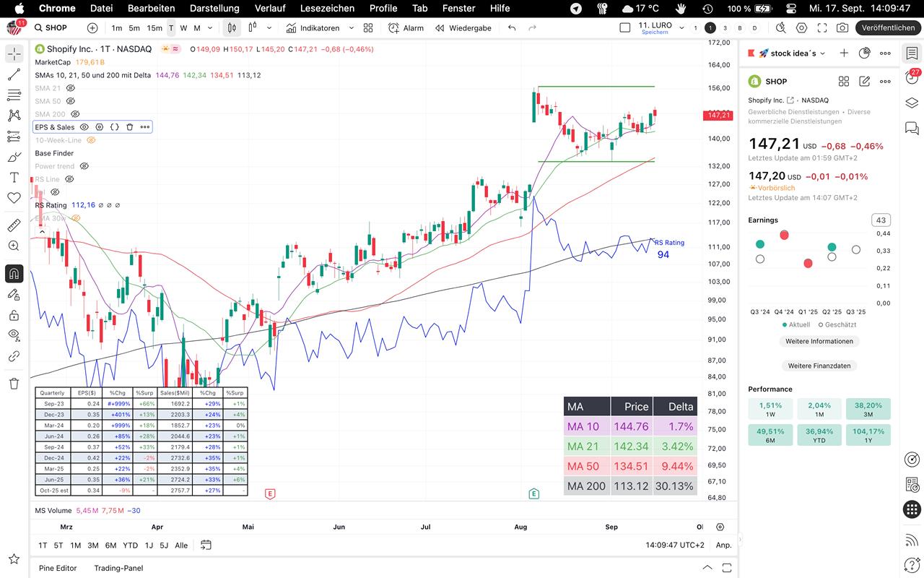Open the Alarm creation button
This screenshot has height=578, width=924.
click(406, 28)
